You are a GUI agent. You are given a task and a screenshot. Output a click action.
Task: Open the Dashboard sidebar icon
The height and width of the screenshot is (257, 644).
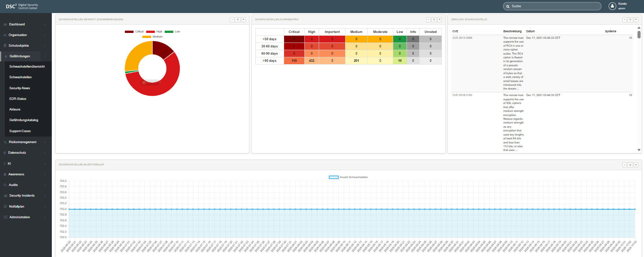(x=5, y=24)
